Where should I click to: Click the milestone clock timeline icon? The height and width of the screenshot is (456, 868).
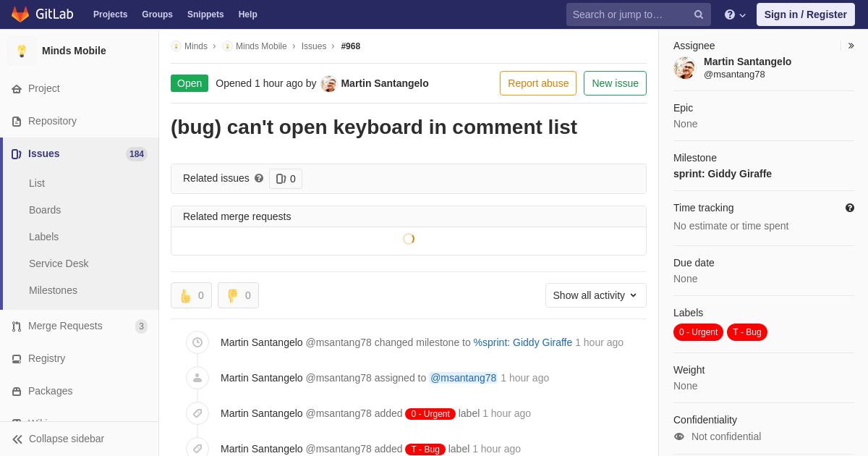pos(197,342)
